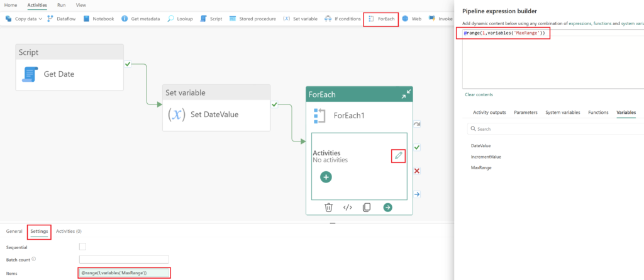Switch to the Activities ribbon tab
This screenshot has height=280, width=644.
(x=37, y=5)
